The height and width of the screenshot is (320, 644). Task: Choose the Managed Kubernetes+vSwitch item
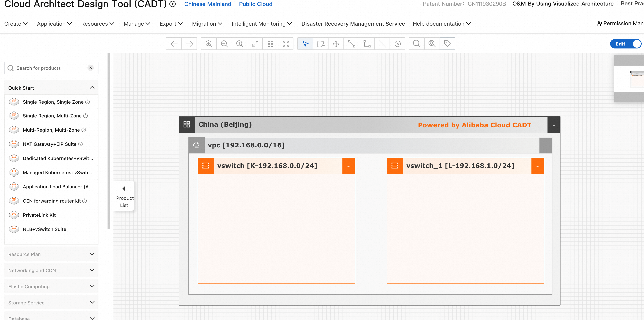[x=58, y=172]
